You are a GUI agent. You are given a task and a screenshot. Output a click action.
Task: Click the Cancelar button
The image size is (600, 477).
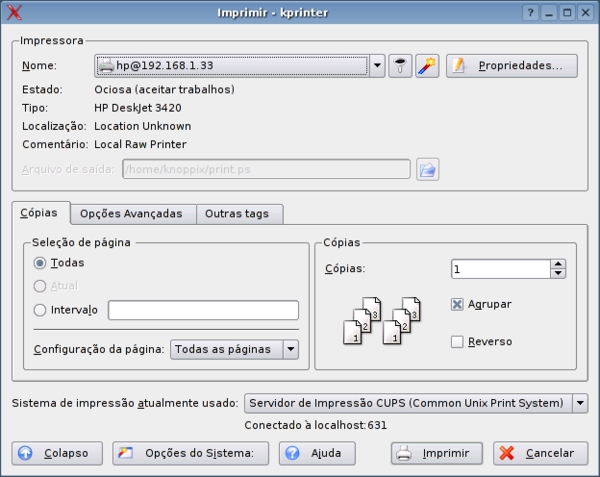point(540,453)
